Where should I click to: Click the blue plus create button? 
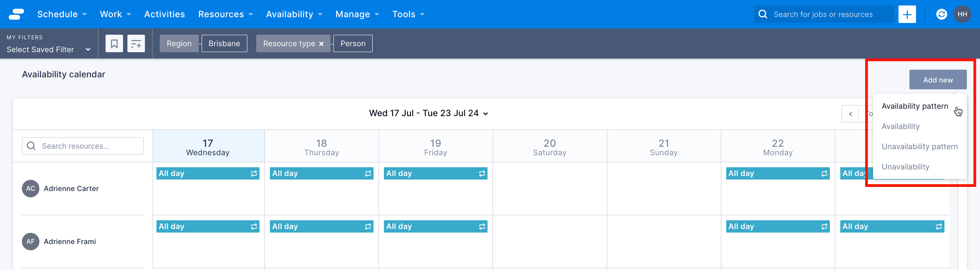point(907,14)
